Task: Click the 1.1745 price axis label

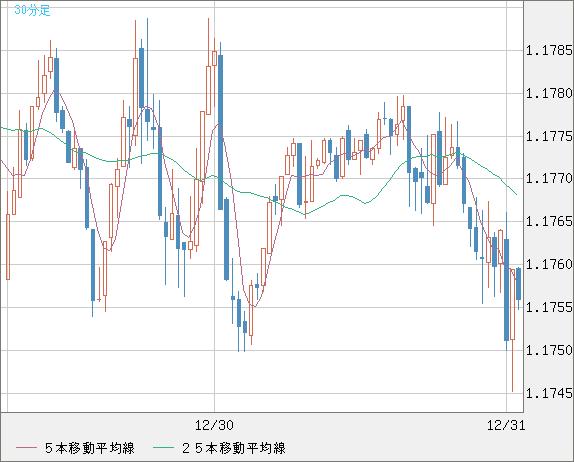Action: (549, 393)
